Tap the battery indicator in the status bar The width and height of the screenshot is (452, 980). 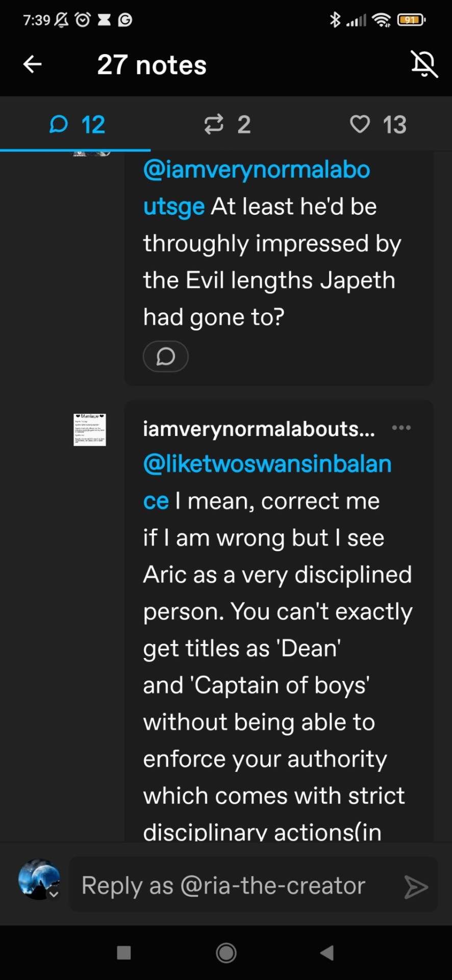(411, 20)
